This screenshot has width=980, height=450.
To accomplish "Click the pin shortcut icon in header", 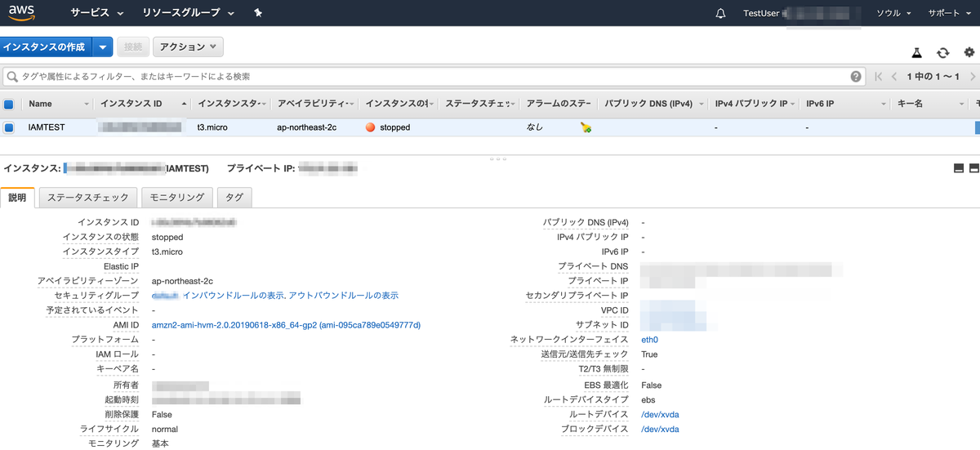I will click(258, 13).
